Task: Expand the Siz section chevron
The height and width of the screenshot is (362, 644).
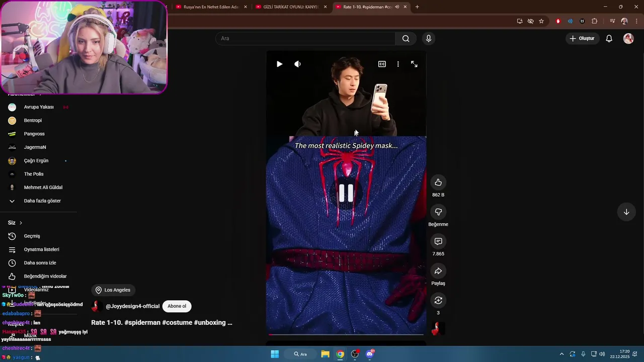Action: click(21, 223)
